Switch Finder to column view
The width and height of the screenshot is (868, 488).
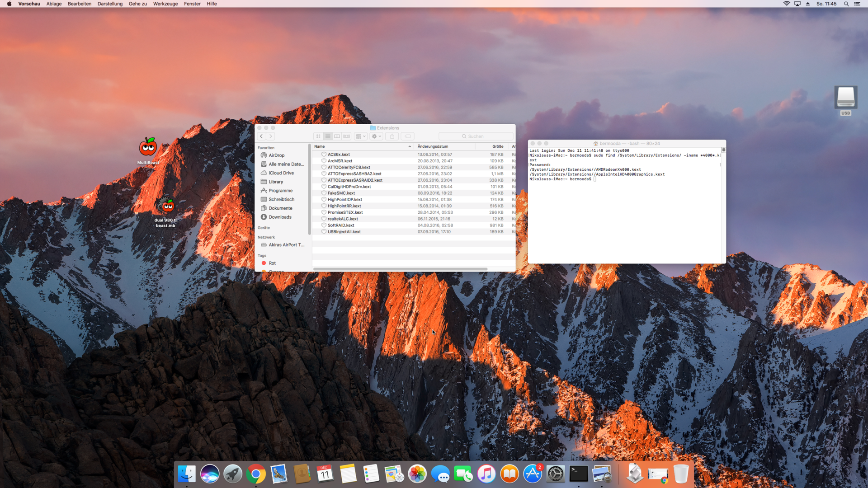(337, 136)
